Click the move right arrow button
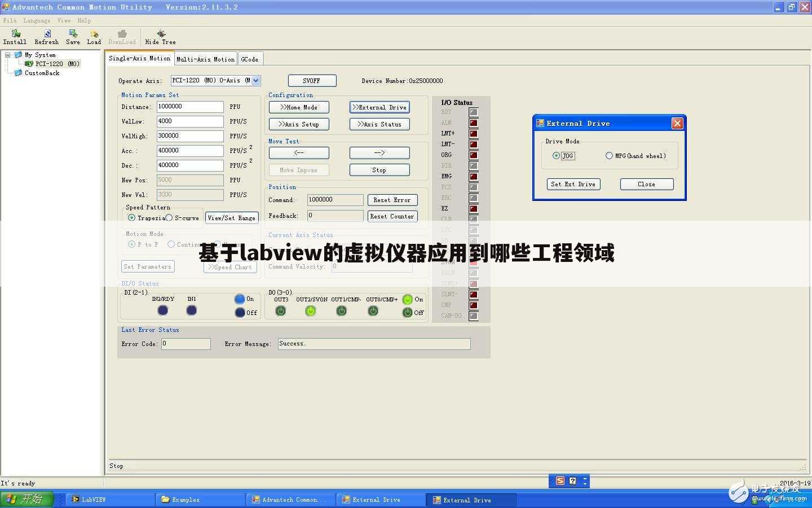Viewport: 812px width, 508px height. (x=379, y=152)
